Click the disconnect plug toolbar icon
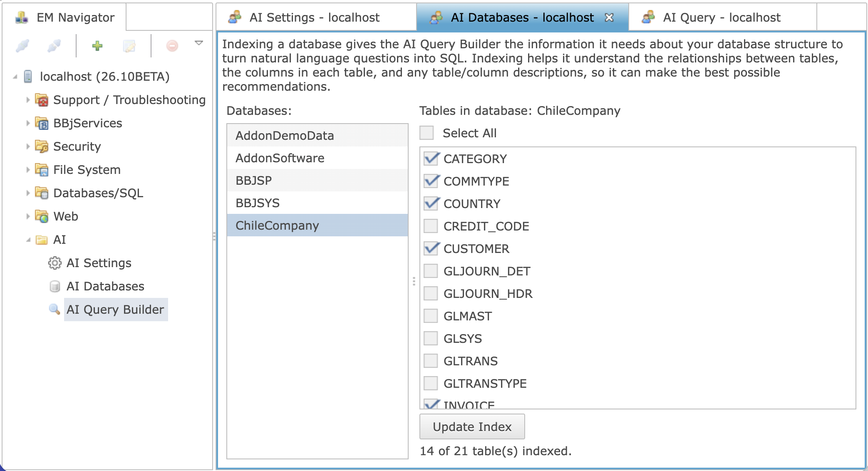The image size is (868, 471). [54, 45]
